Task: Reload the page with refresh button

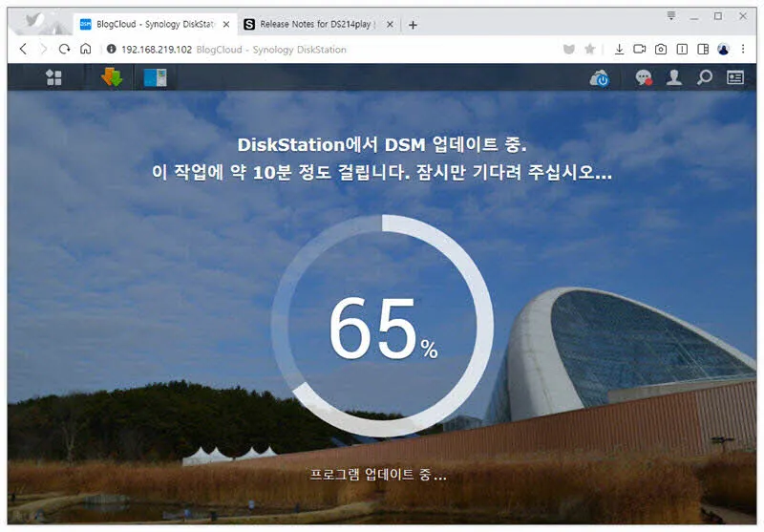Action: click(x=64, y=49)
